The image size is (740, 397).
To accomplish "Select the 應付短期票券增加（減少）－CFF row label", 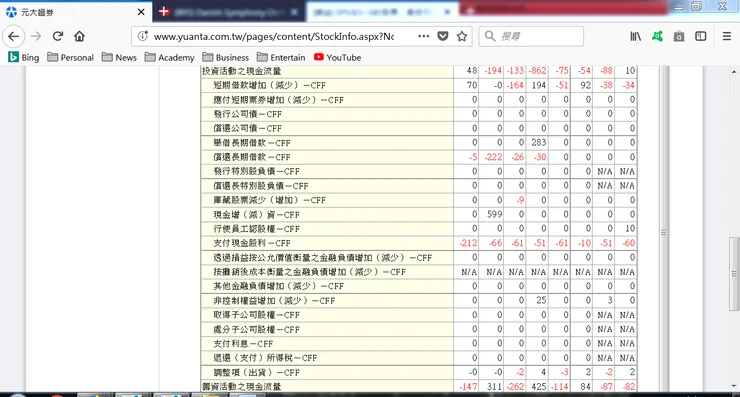I will (278, 100).
